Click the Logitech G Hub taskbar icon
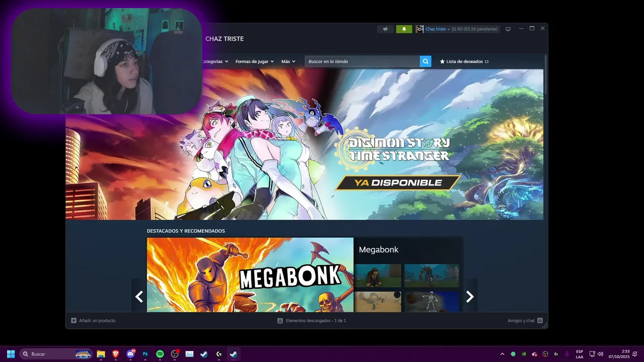Viewport: 644px width, 362px height. coord(219,354)
